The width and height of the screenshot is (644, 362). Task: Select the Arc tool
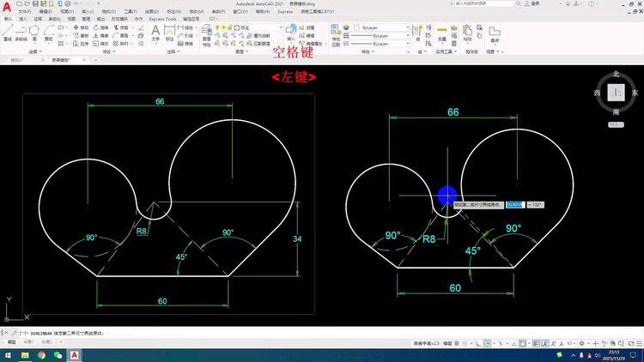[x=49, y=33]
